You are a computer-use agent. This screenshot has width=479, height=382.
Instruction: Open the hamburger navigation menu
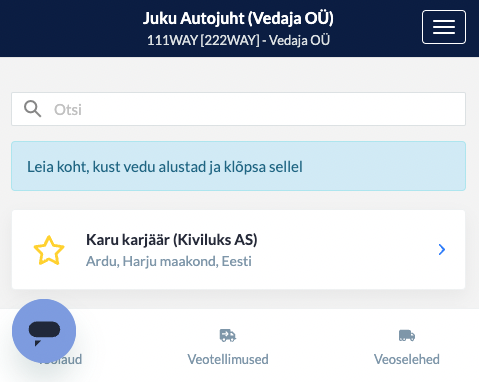pos(444,27)
